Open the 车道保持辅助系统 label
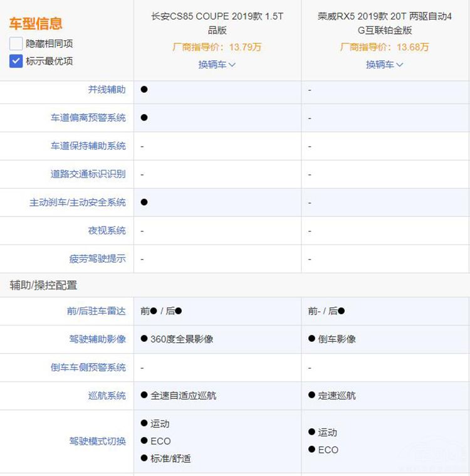Screen dimensions: 470x476 coord(88,146)
